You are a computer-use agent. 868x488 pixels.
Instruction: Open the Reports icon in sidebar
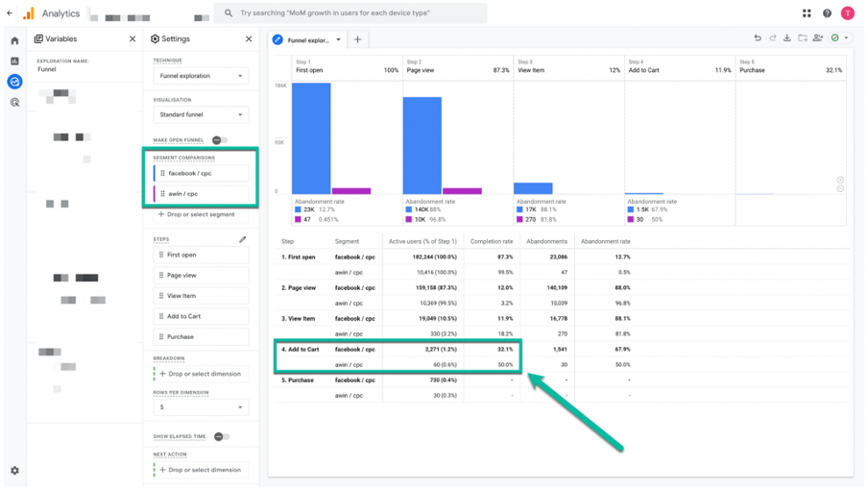pyautogui.click(x=15, y=61)
